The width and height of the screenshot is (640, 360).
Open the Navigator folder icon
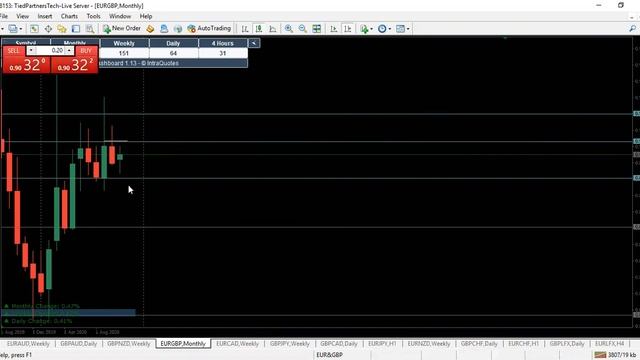point(62,29)
